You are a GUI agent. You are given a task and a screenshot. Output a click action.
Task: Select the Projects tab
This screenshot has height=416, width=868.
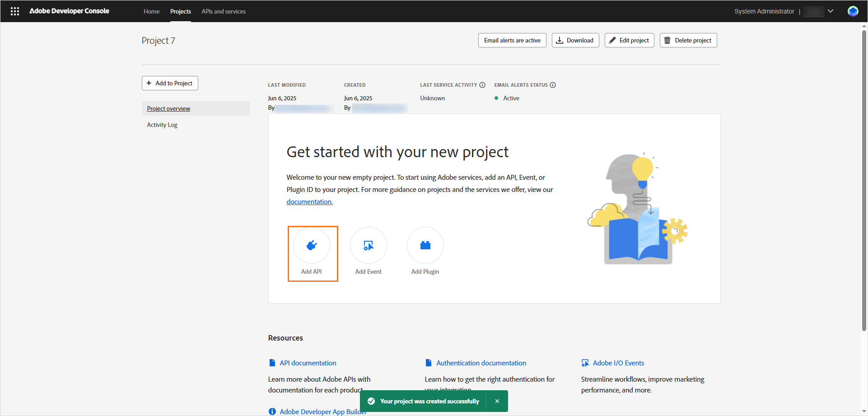click(181, 11)
